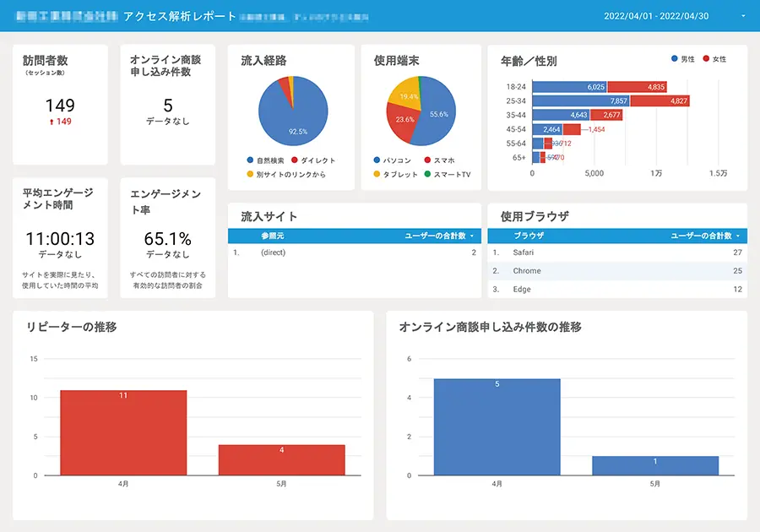
Task: Toggle the 自然検索 legend dot
Action: pyautogui.click(x=251, y=160)
